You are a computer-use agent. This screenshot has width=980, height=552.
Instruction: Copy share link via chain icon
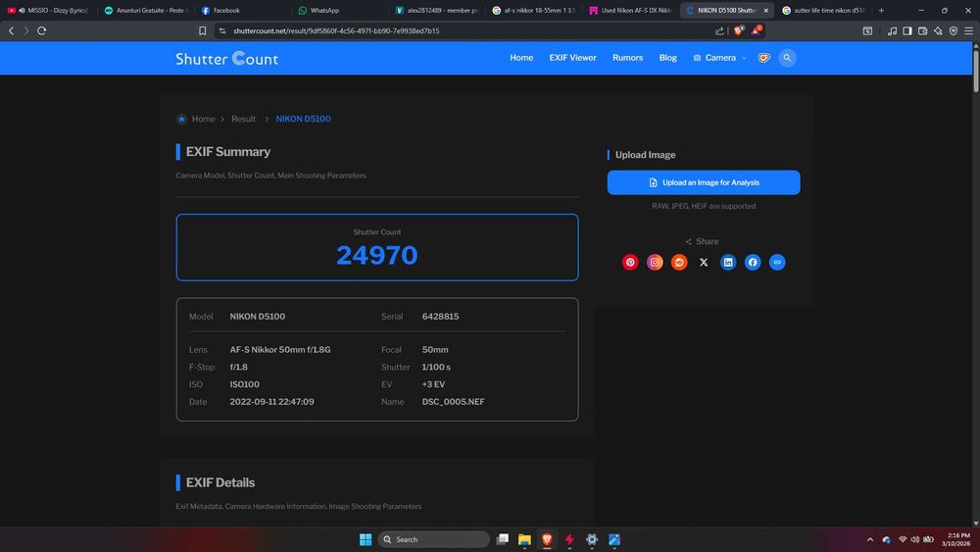(777, 263)
